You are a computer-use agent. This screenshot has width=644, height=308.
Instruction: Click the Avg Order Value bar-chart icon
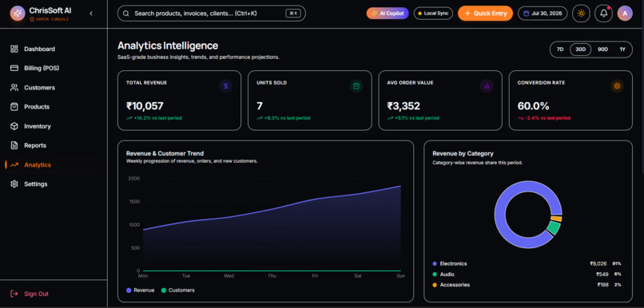point(487,86)
